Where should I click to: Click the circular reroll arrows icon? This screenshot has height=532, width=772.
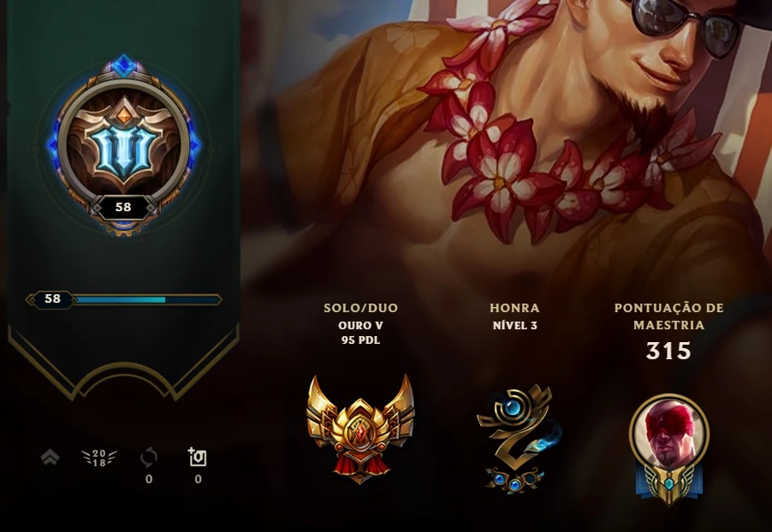tap(149, 458)
